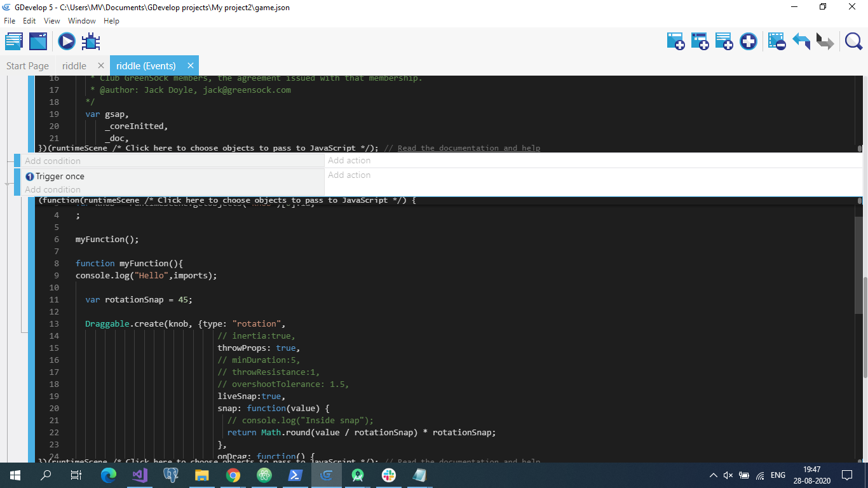
Task: Open the ENG language switcher
Action: [778, 475]
